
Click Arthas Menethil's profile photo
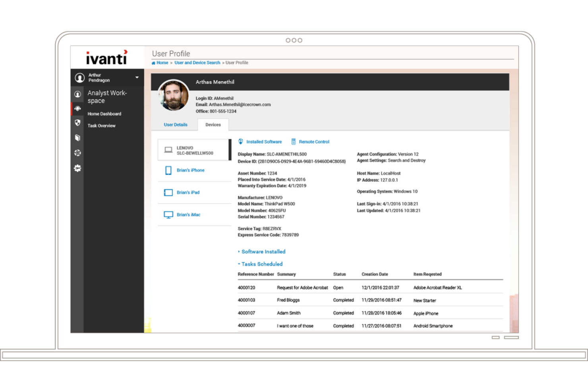click(x=174, y=95)
